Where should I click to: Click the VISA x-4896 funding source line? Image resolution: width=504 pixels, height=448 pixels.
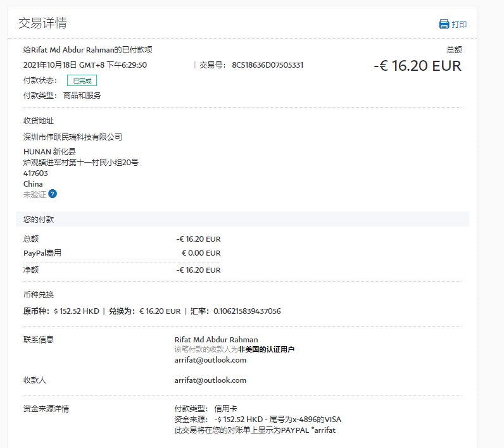pos(257,419)
